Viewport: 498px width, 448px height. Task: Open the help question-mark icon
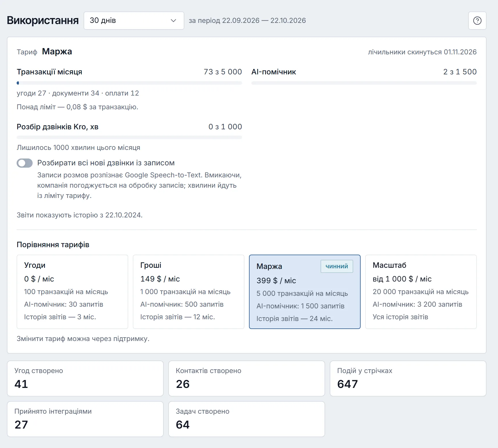click(x=477, y=21)
